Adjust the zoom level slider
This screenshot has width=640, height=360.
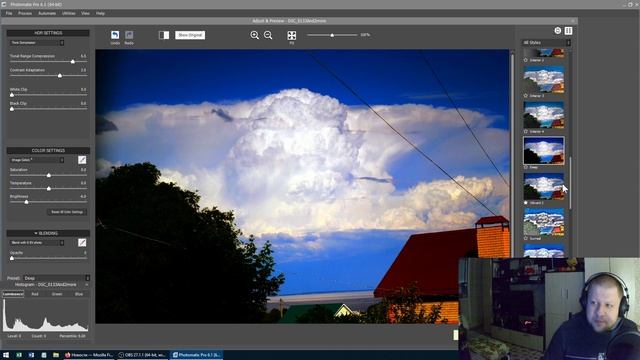coord(332,35)
